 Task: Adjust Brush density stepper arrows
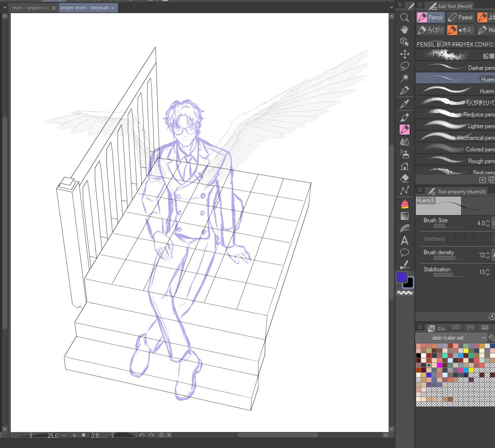click(488, 255)
